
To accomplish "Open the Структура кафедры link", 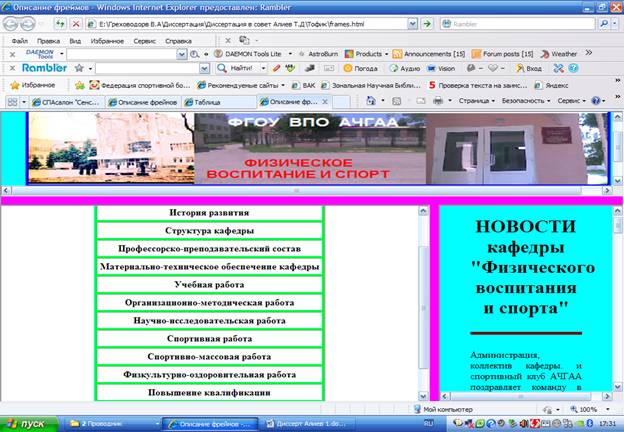I will [x=209, y=231].
